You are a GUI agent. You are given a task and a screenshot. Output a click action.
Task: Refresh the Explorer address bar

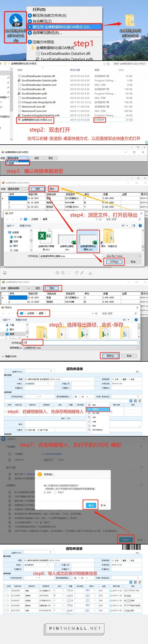point(108,64)
